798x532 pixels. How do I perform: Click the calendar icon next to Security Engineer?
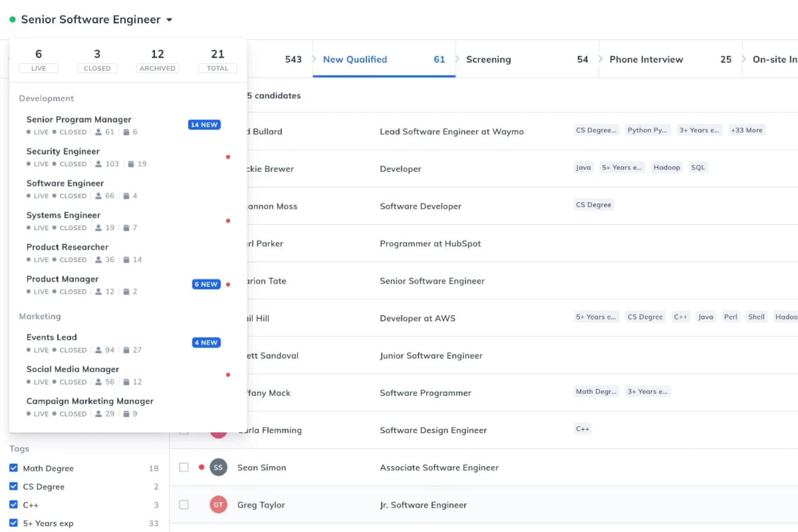129,164
